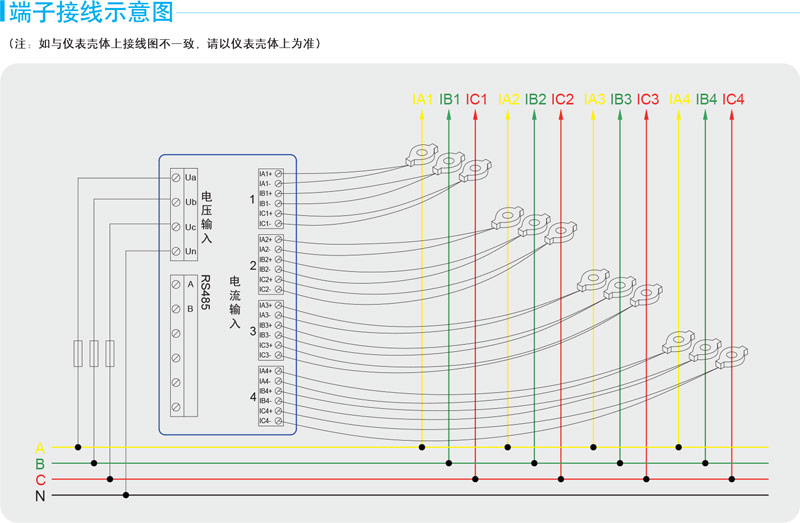Viewport: 800px width, 523px height.
Task: Click the IC4- current input terminal
Action: [x=278, y=421]
